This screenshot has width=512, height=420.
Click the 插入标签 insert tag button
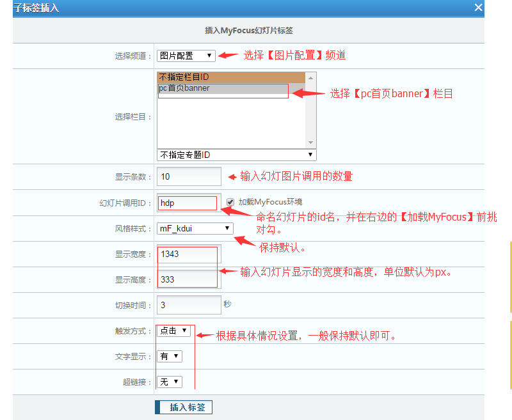click(x=184, y=407)
